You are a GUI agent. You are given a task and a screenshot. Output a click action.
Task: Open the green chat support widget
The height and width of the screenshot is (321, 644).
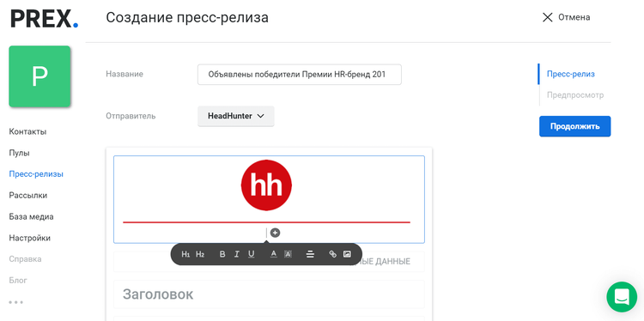pyautogui.click(x=622, y=297)
